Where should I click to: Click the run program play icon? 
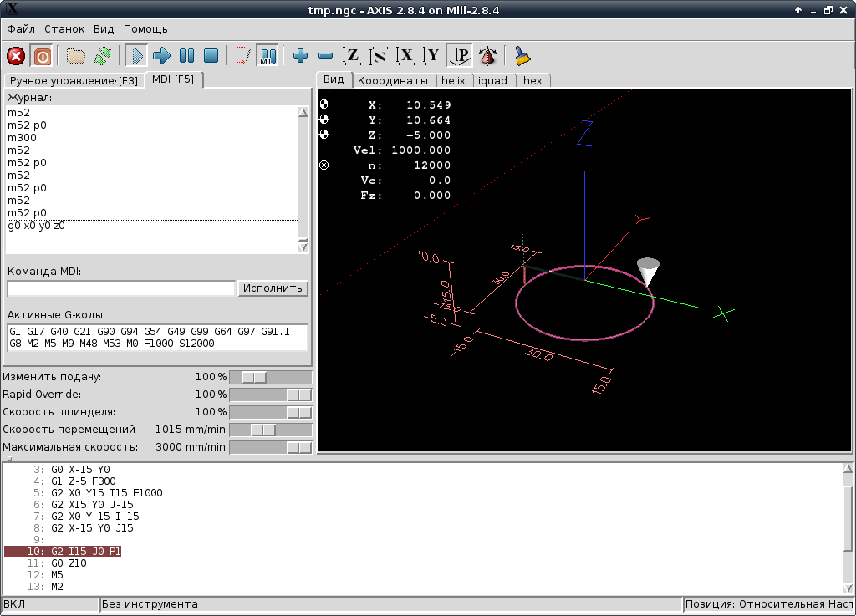136,56
